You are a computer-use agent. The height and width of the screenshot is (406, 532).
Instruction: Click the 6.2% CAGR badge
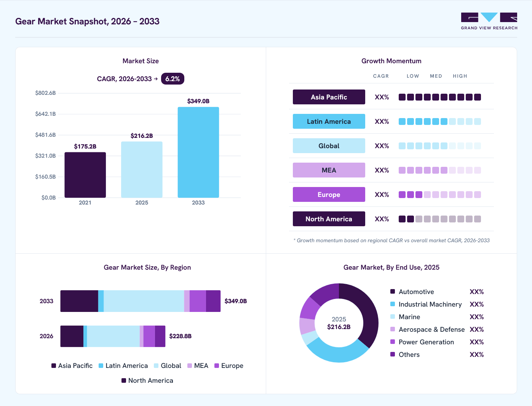click(173, 79)
